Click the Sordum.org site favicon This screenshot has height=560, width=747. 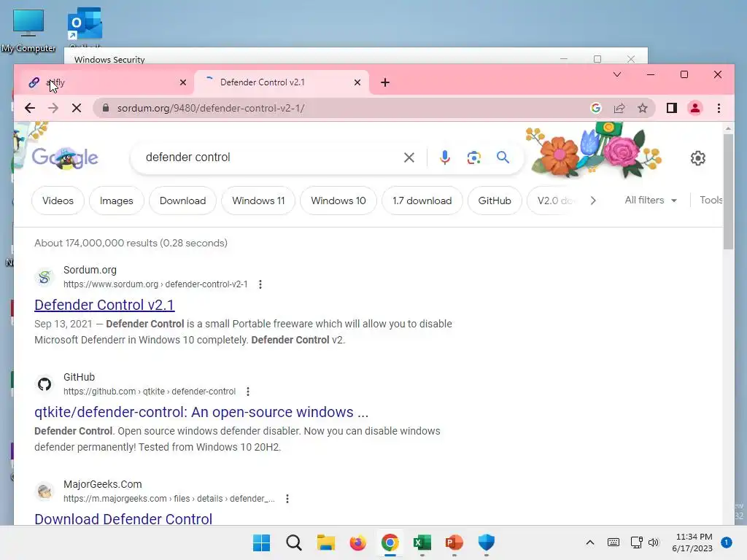44,276
